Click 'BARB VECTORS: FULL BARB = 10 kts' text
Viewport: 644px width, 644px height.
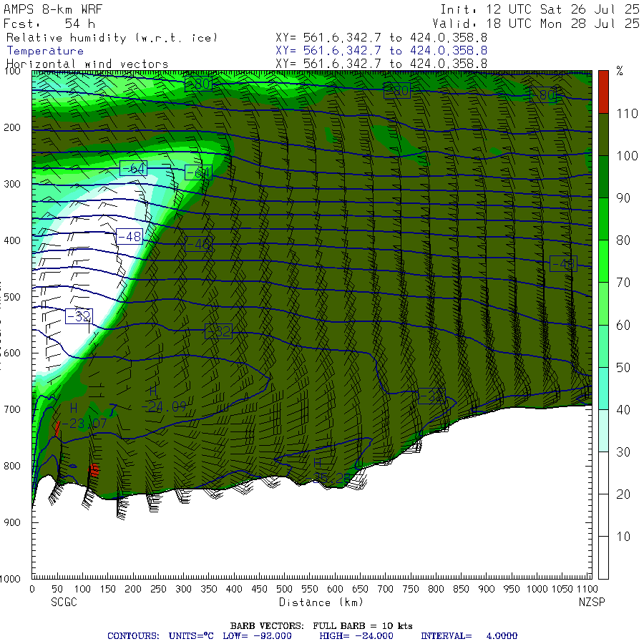[321, 626]
